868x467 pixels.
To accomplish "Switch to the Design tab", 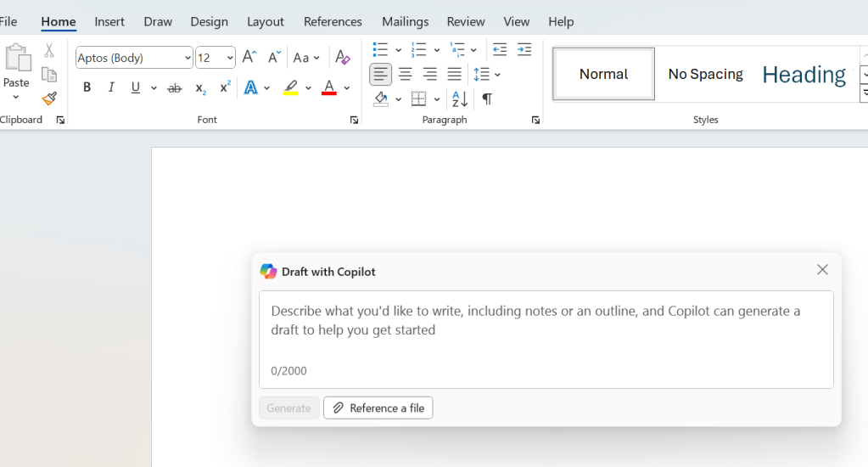I will pyautogui.click(x=210, y=21).
